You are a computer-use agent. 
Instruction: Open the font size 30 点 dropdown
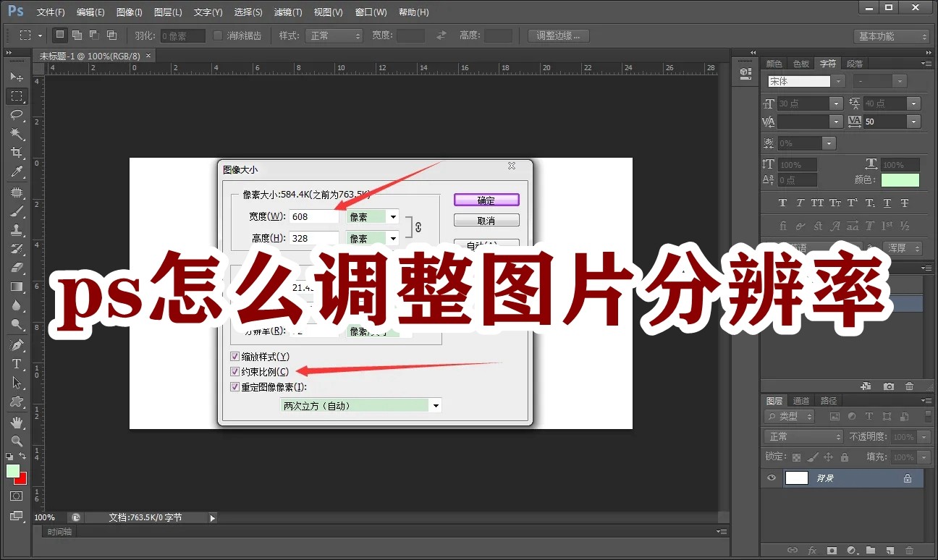point(836,103)
